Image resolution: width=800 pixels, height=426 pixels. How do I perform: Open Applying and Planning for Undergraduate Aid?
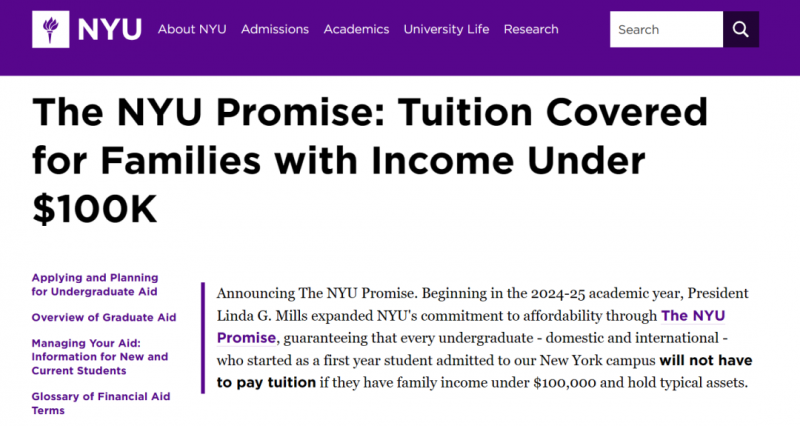click(95, 285)
